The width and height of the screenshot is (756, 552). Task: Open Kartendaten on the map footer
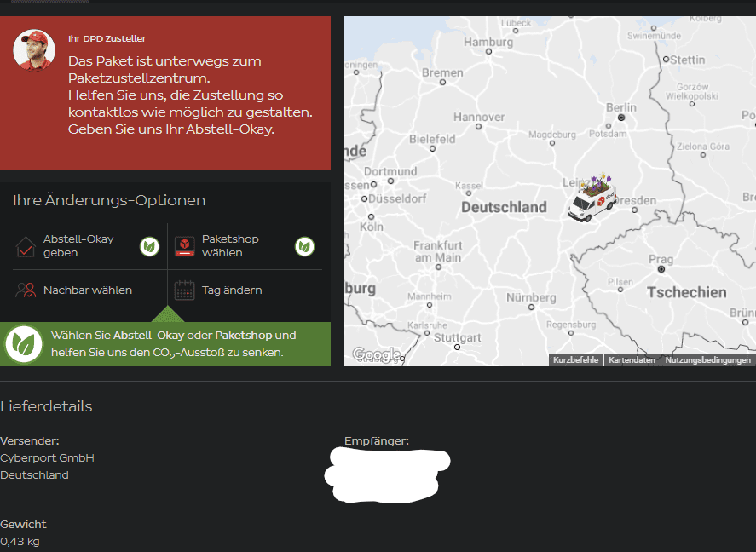pos(632,359)
